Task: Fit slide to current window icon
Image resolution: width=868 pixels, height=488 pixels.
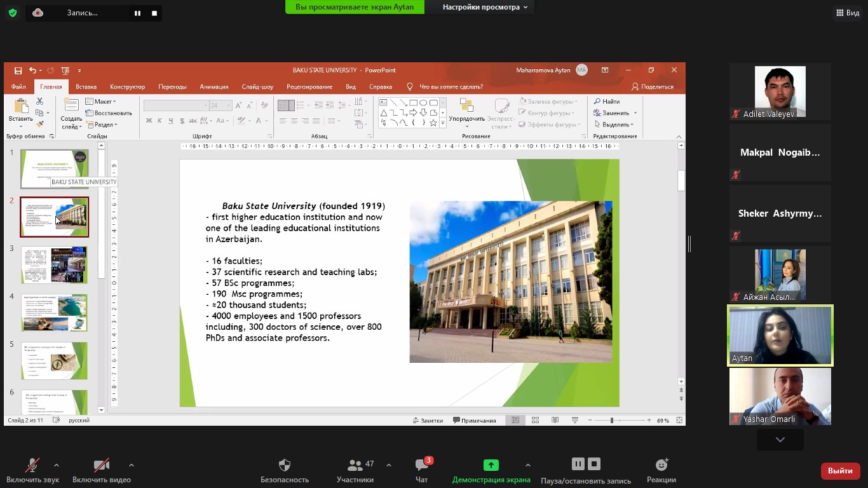Action: point(679,421)
